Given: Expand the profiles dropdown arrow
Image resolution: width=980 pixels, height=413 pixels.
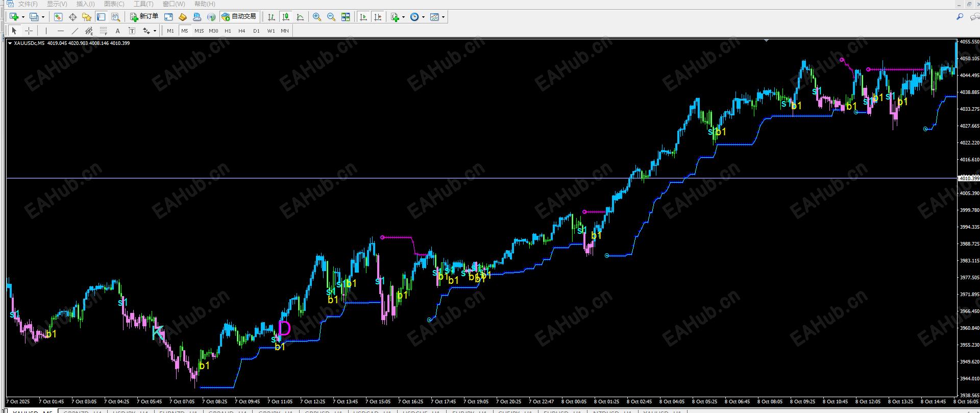Looking at the screenshot, I should pos(43,17).
